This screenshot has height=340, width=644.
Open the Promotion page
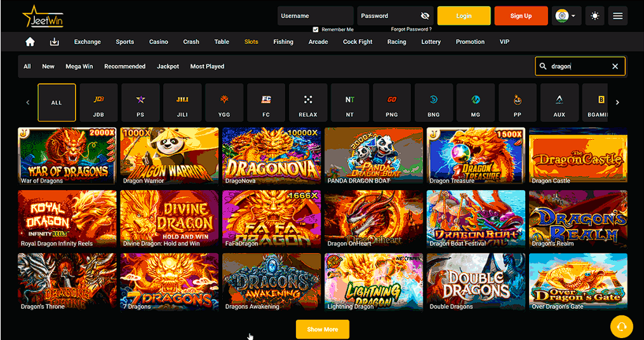click(470, 42)
